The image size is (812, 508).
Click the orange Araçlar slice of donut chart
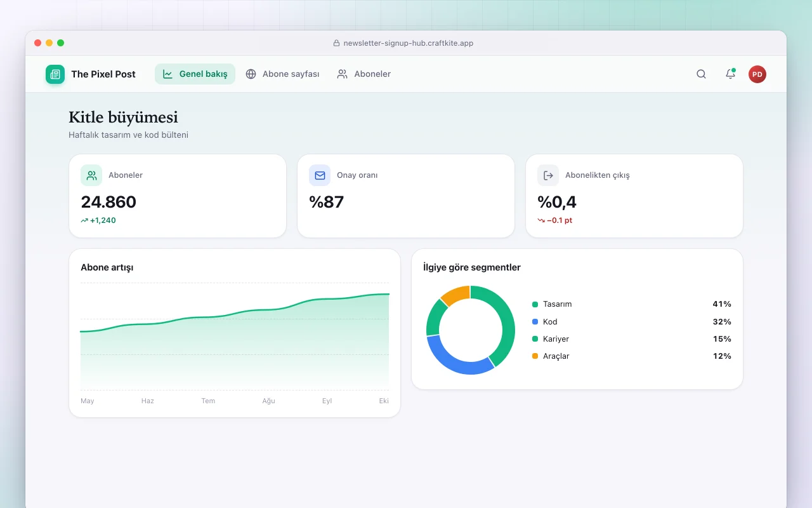[458, 293]
